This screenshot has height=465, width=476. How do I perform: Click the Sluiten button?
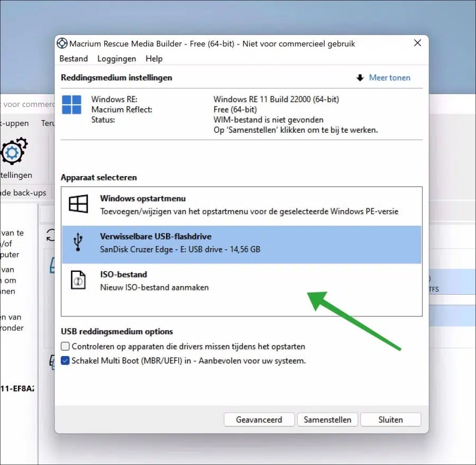coord(390,420)
